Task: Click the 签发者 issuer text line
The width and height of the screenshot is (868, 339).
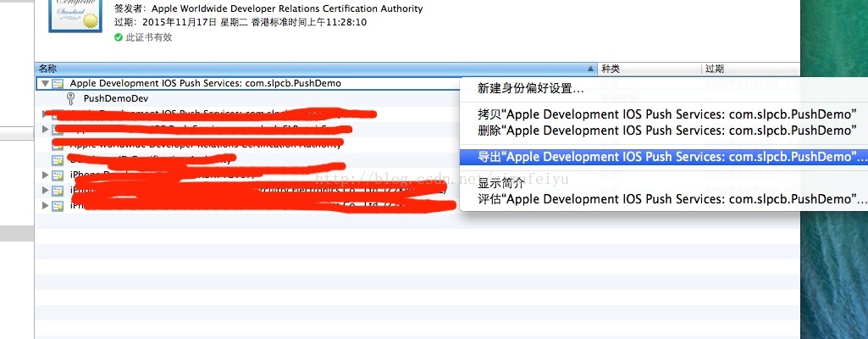Action: pos(268,8)
